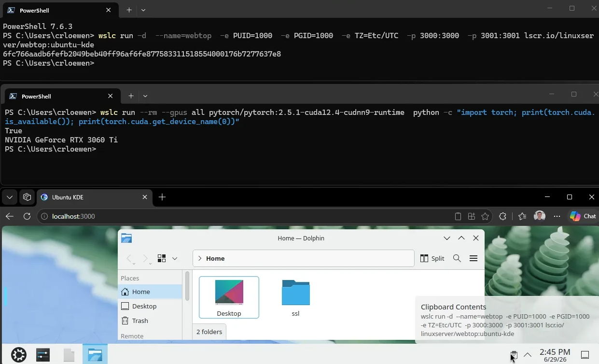The width and height of the screenshot is (599, 364).
Task: Click container ID hash output line
Action: (x=142, y=54)
